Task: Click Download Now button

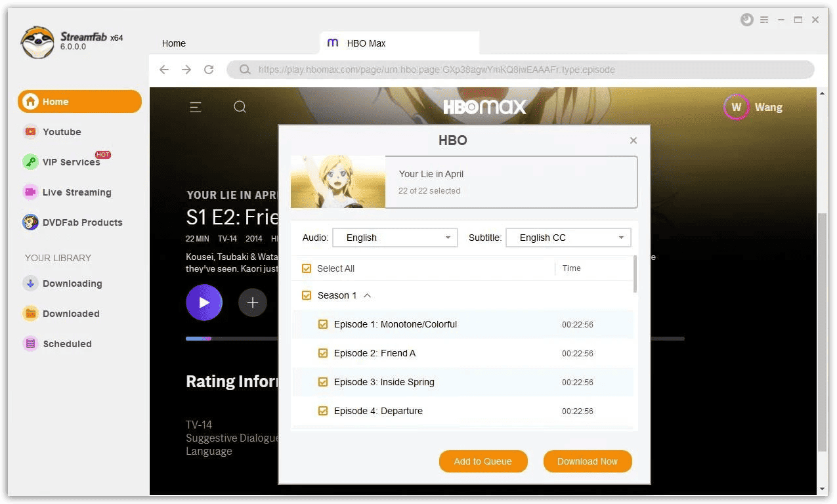Action: [x=588, y=461]
